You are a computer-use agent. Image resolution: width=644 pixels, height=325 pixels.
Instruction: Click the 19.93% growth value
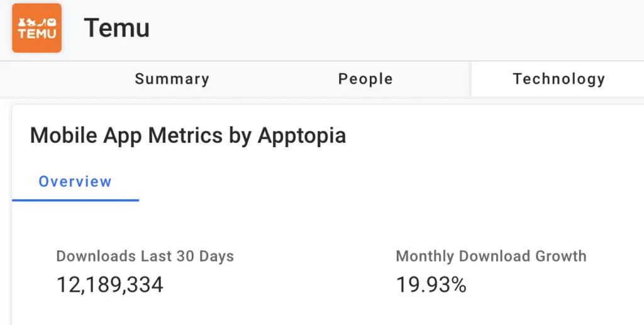[x=431, y=285]
